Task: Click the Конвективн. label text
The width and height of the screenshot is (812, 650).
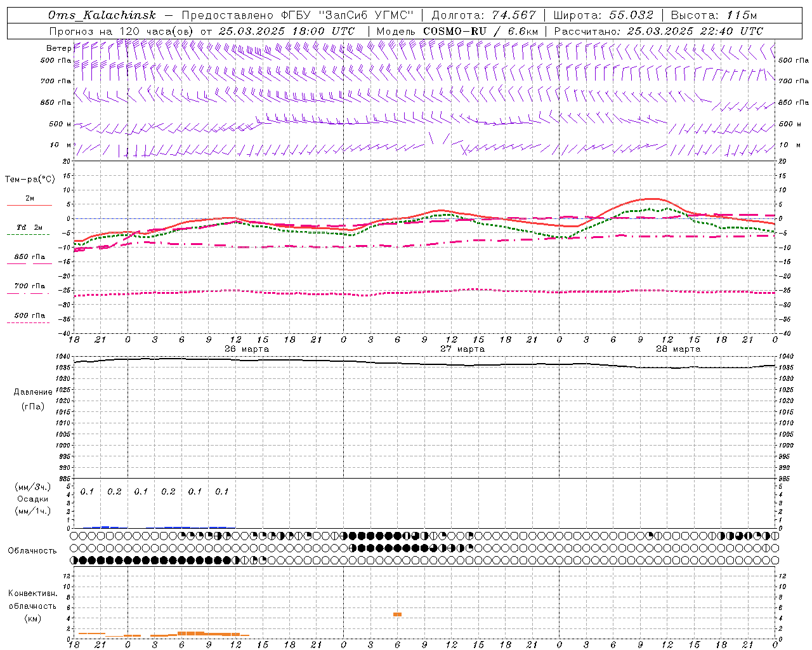Action: click(32, 594)
